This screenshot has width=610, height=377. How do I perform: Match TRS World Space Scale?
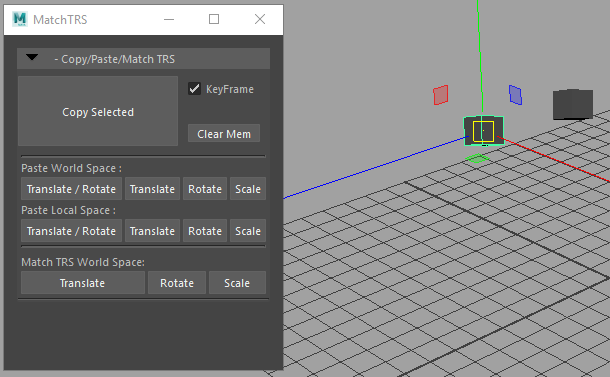(x=237, y=283)
